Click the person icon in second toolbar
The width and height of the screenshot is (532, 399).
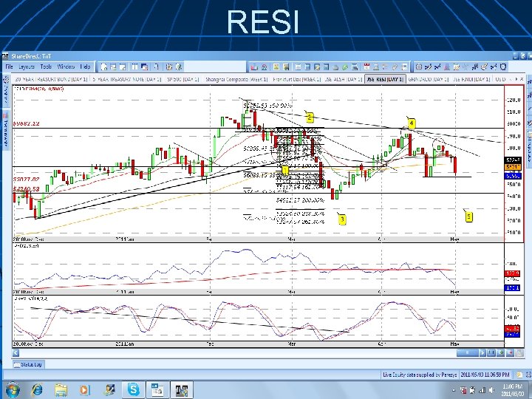tap(265, 66)
